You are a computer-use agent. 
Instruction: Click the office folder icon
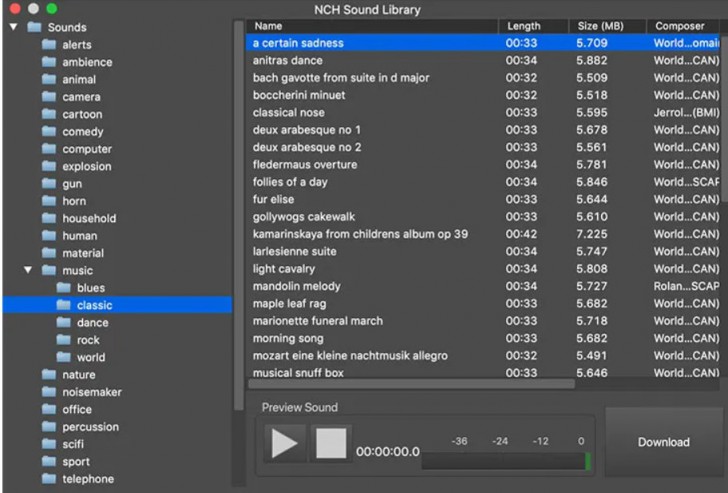coord(49,409)
